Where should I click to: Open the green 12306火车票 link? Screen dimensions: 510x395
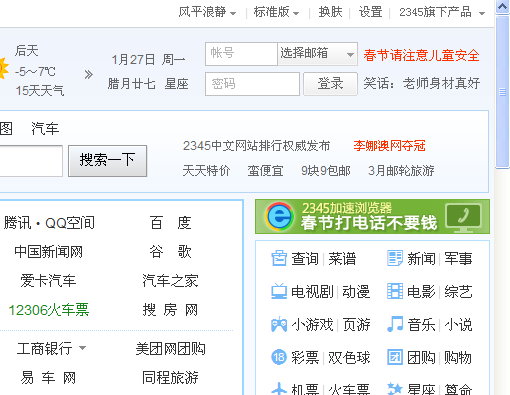(x=49, y=310)
